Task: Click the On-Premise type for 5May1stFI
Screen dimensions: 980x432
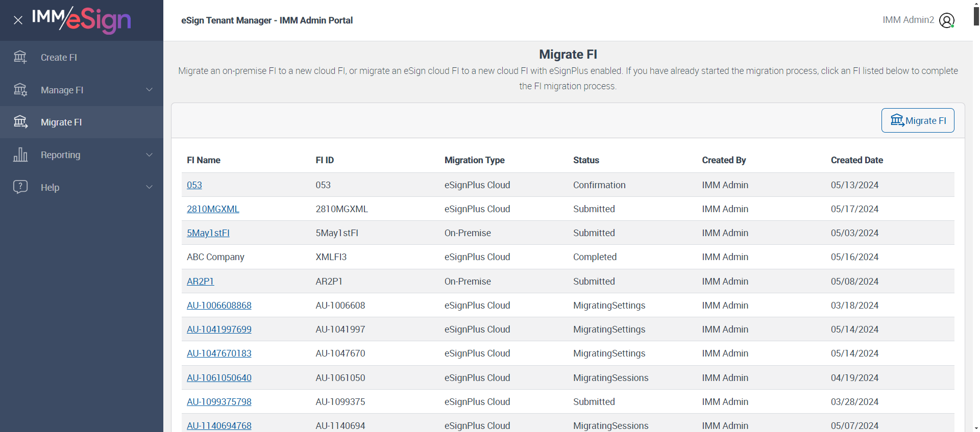Action: (468, 233)
